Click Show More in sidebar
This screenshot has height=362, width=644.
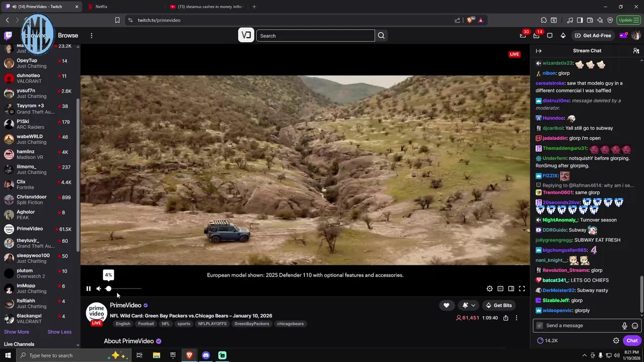tap(17, 332)
